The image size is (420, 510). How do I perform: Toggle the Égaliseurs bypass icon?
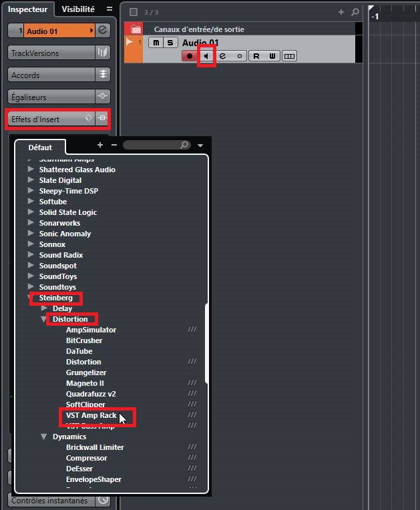point(103,96)
